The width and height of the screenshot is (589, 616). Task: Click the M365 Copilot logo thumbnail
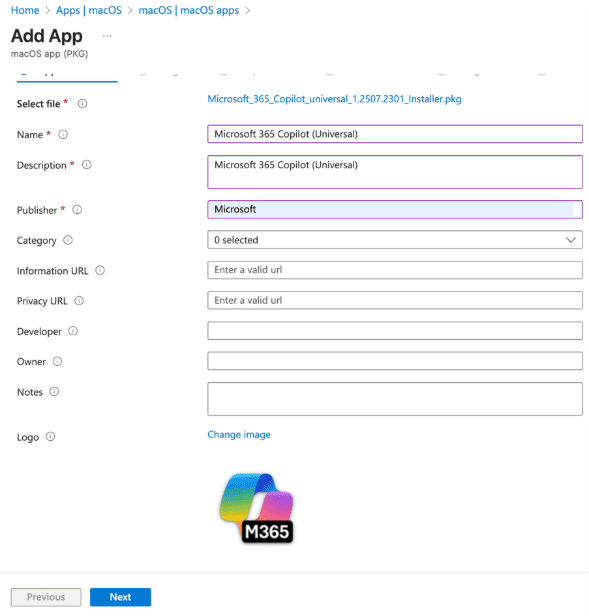[x=257, y=508]
